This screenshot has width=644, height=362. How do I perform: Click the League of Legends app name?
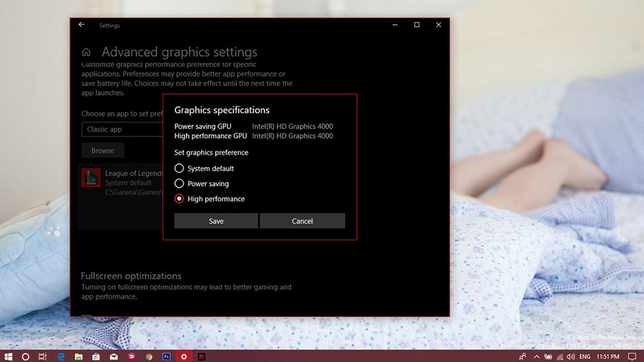(134, 173)
